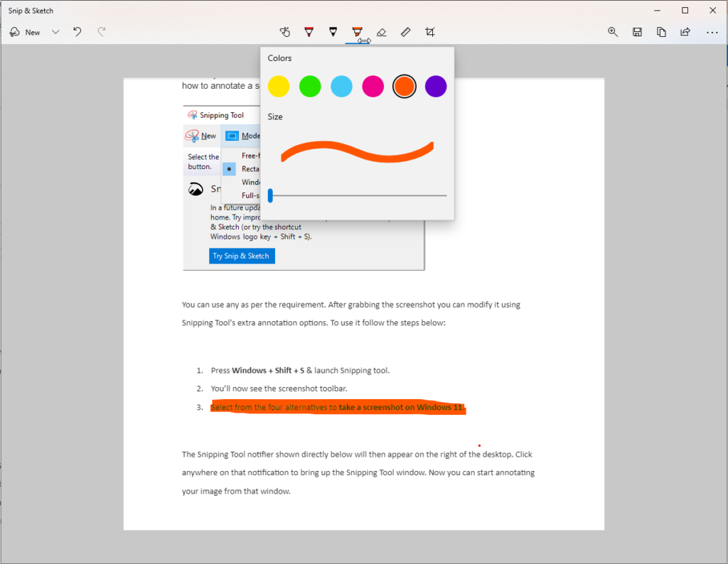Viewport: 728px width, 564px height.
Task: Save the snip with Save icon
Action: (x=637, y=32)
